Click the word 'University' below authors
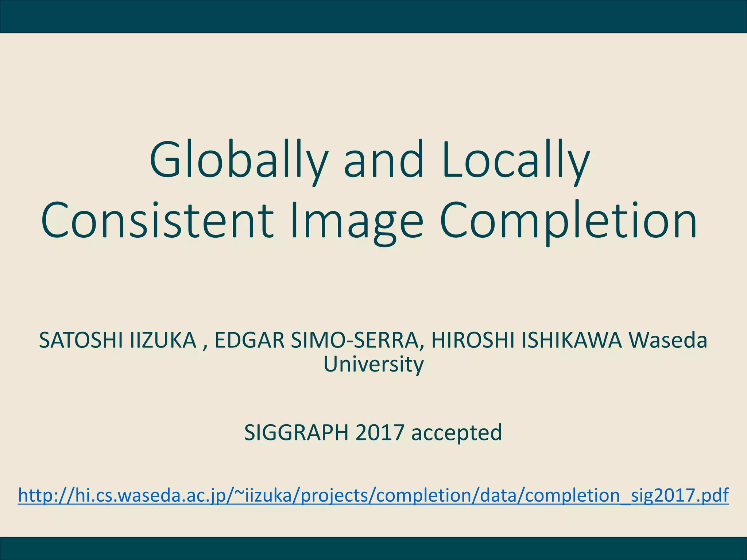Screen dimensions: 747x560 (x=373, y=364)
